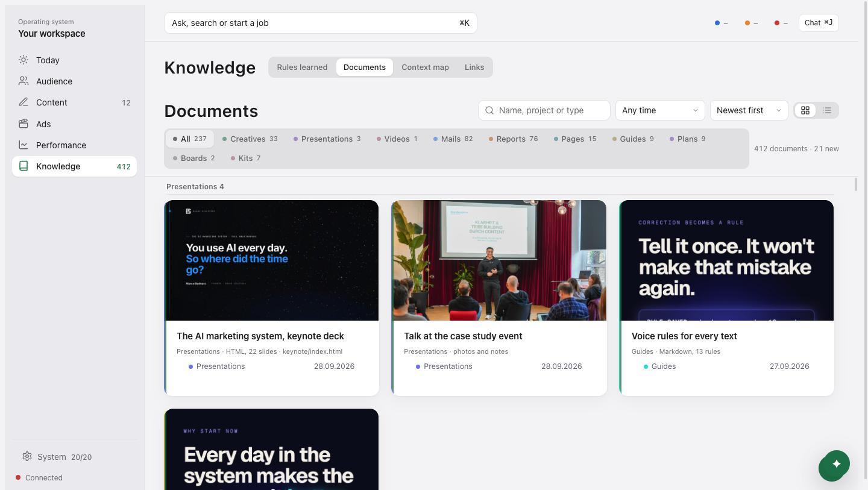Open the Context map tab

[x=425, y=67]
